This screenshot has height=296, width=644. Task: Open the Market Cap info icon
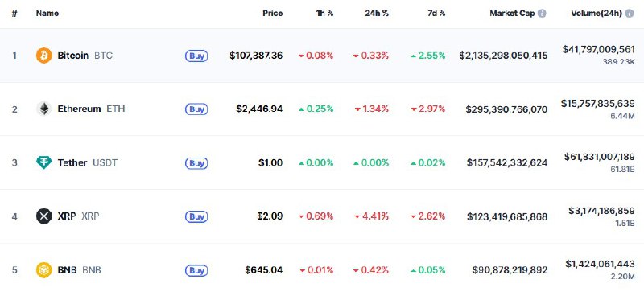pyautogui.click(x=542, y=14)
